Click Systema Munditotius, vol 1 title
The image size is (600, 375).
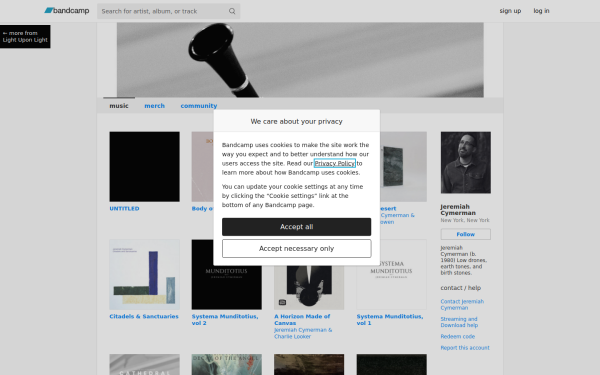(390, 320)
